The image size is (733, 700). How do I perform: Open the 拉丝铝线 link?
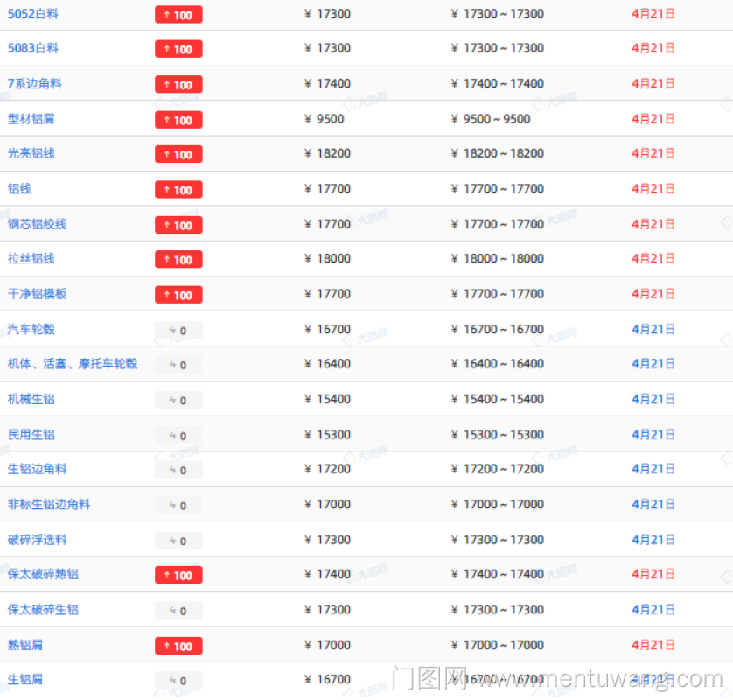coord(31,259)
